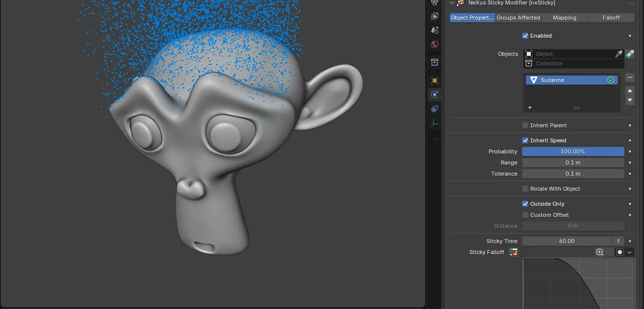Zoom in on the Sticky Falloff curve

[600, 252]
